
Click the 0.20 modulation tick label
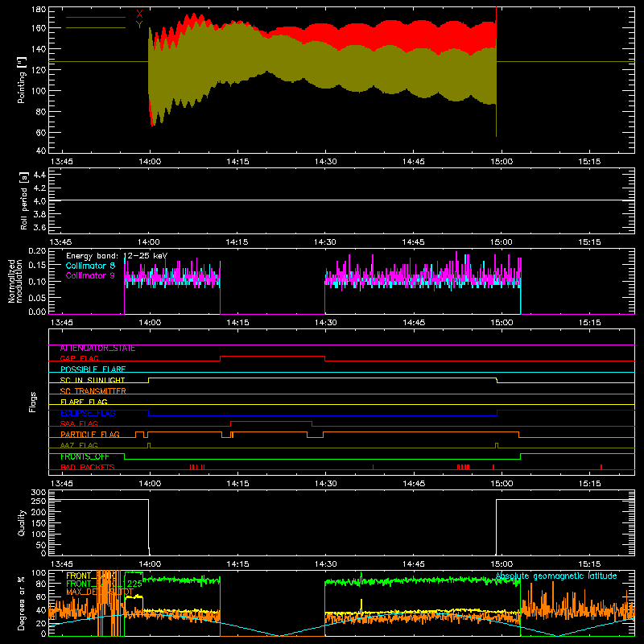(x=37, y=251)
